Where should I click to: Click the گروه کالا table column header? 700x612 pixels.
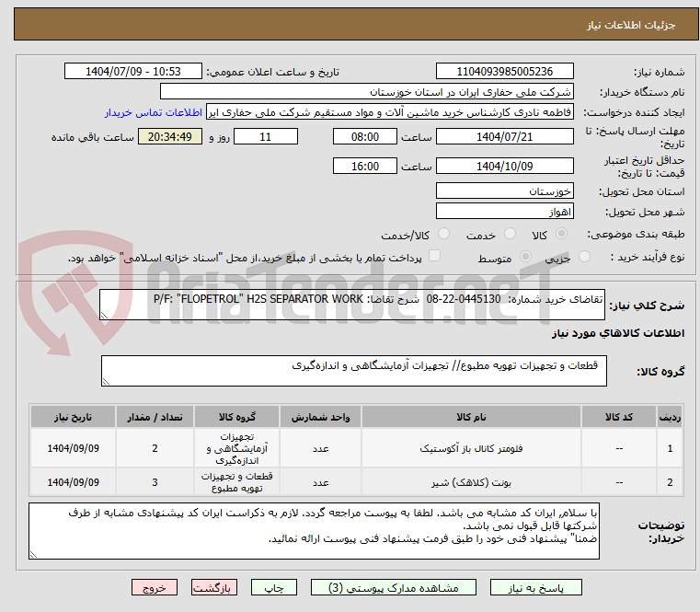(236, 417)
